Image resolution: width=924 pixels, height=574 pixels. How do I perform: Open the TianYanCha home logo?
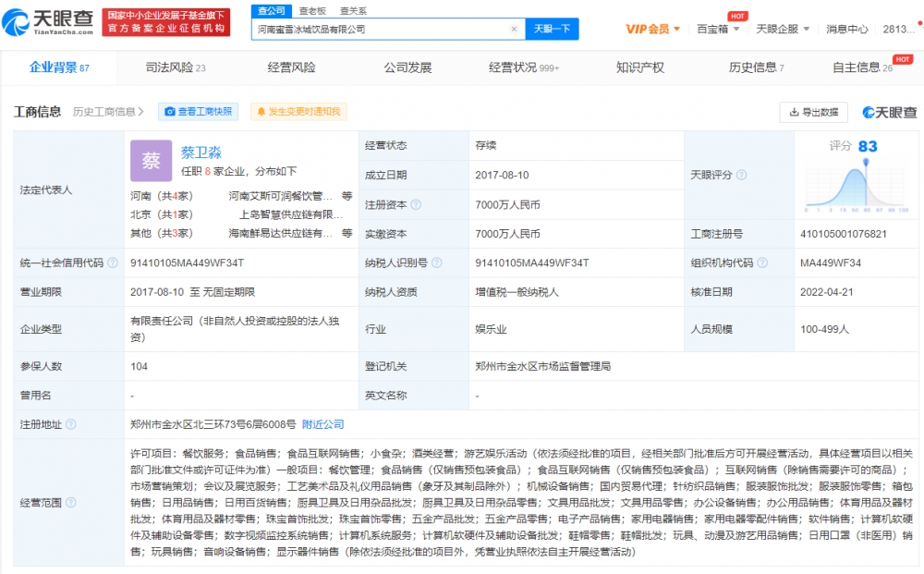[48, 22]
